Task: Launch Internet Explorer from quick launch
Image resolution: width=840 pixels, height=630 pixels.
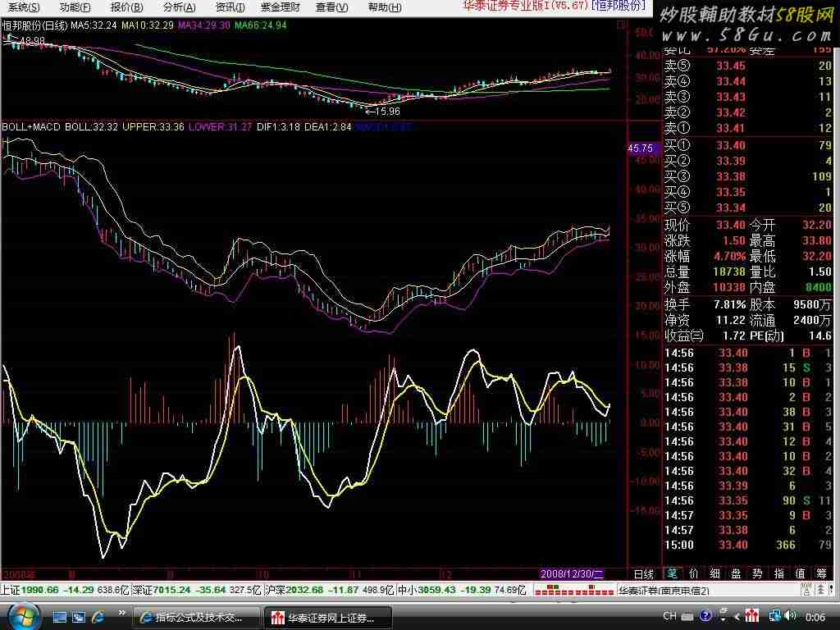Action: point(97,615)
